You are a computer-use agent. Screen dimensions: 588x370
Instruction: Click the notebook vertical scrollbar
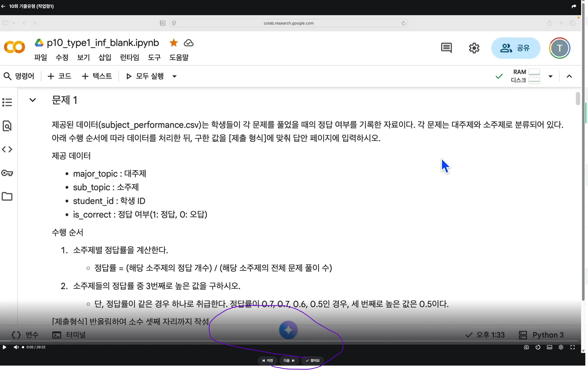point(578,98)
